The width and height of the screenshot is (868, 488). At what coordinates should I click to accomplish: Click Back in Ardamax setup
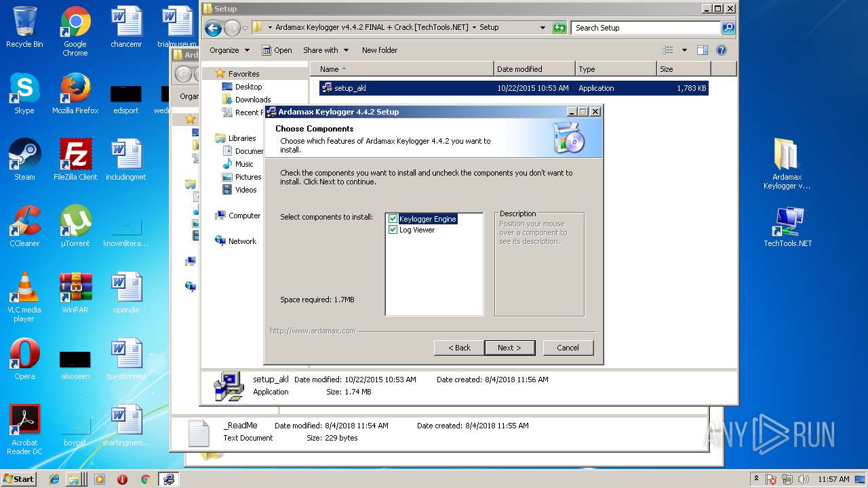coord(459,348)
